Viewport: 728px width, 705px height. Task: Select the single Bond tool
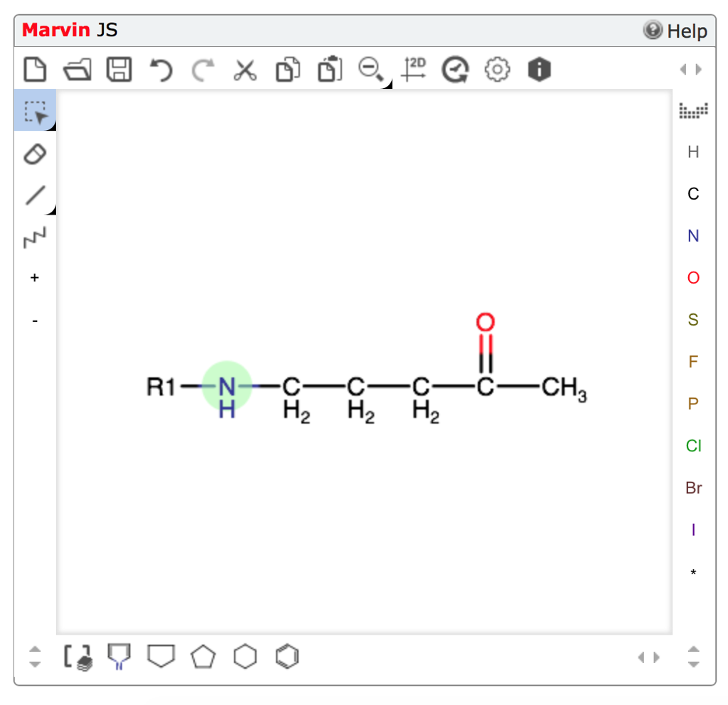[35, 195]
